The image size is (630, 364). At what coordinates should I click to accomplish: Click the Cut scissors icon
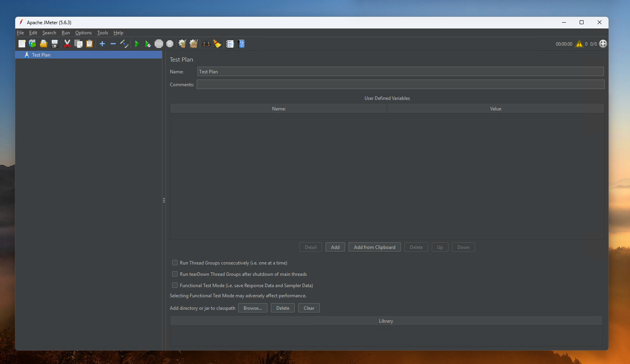click(67, 44)
